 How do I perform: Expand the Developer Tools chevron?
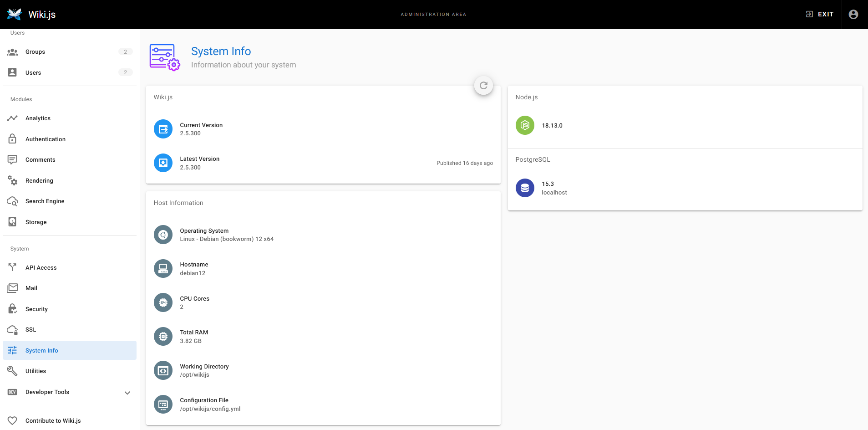point(127,392)
